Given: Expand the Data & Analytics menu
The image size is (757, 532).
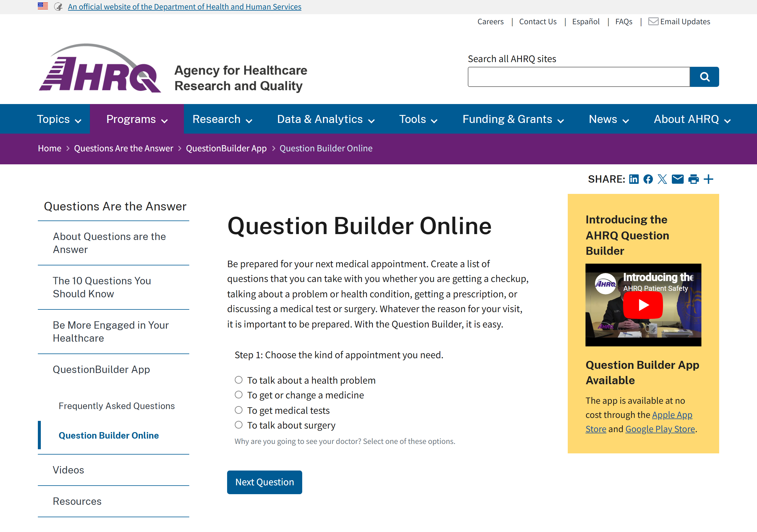Looking at the screenshot, I should pyautogui.click(x=326, y=119).
